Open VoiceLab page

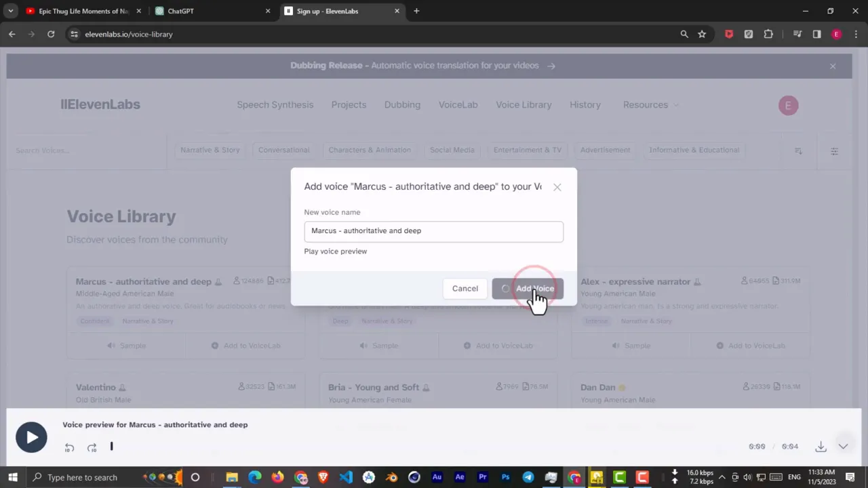458,105
